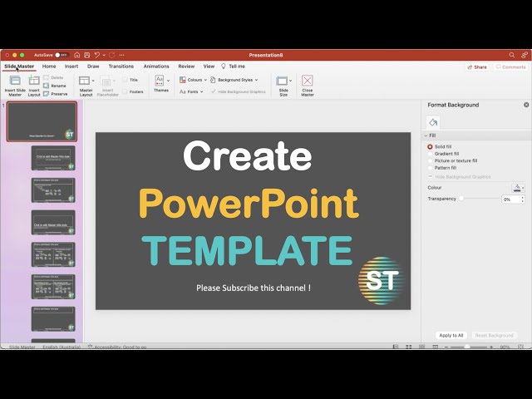The height and width of the screenshot is (399, 532).
Task: Open the undo history dropdown arrow
Action: [104, 55]
